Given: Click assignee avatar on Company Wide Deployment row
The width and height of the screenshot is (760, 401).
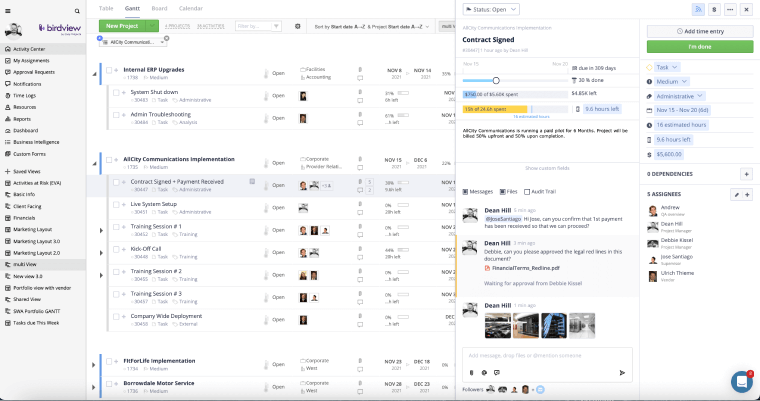Looking at the screenshot, I should coord(303,320).
